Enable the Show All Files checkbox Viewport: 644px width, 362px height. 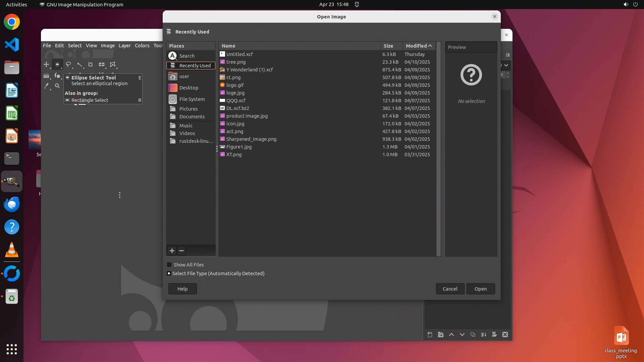point(169,265)
